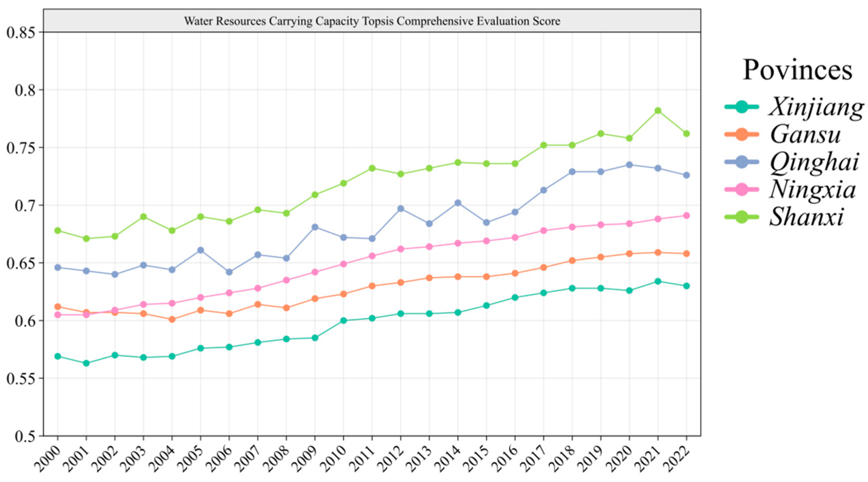Click the Shanxi legend label text
Screen dimensions: 868x482
[806, 217]
